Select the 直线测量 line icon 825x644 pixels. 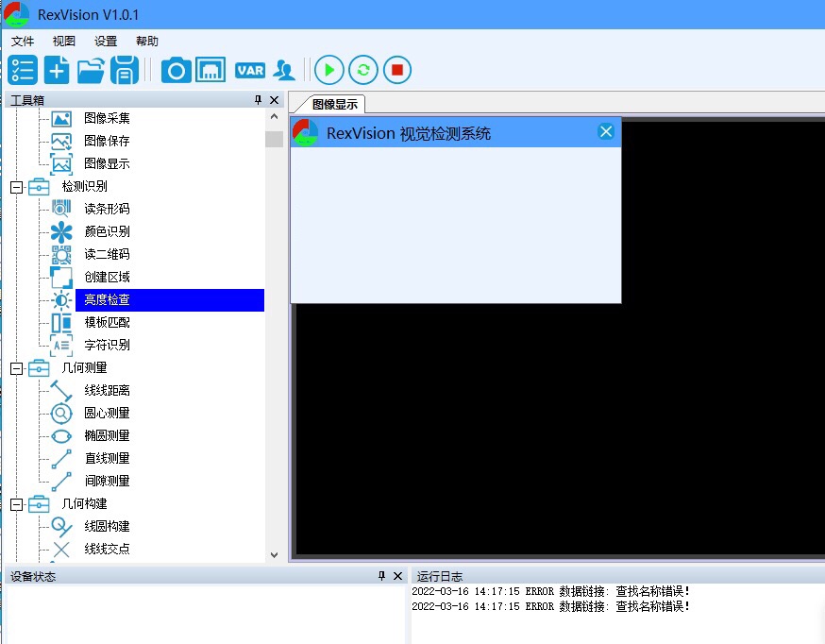(x=61, y=459)
